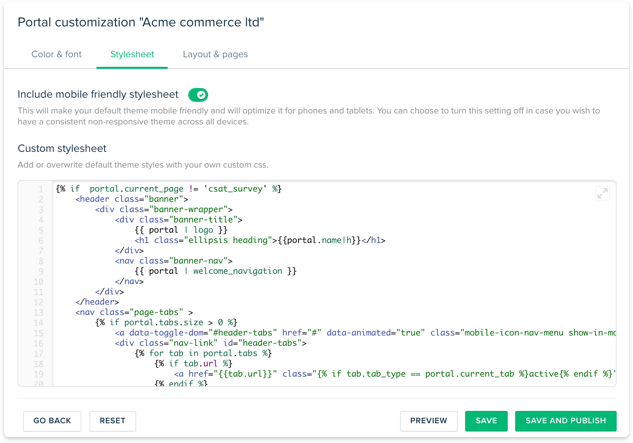The width and height of the screenshot is (633, 443).
Task: Click the 'for tab in portal.tabs' line
Action: tap(203, 353)
